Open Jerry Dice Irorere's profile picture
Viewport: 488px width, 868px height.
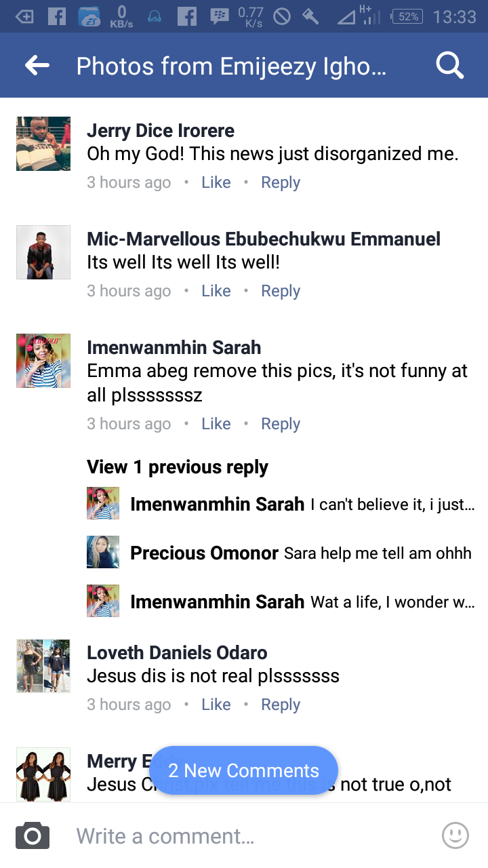pos(43,144)
